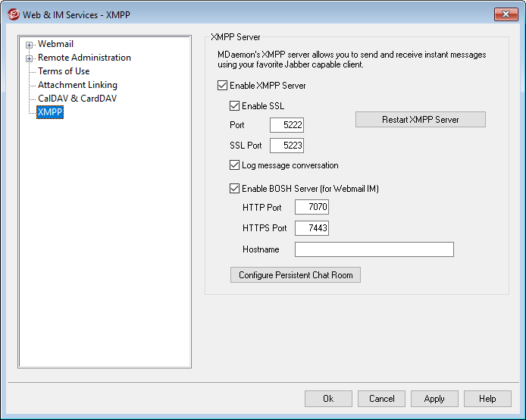The width and height of the screenshot is (526, 420).
Task: Expand the Remote Administration tree node
Action: click(x=30, y=58)
